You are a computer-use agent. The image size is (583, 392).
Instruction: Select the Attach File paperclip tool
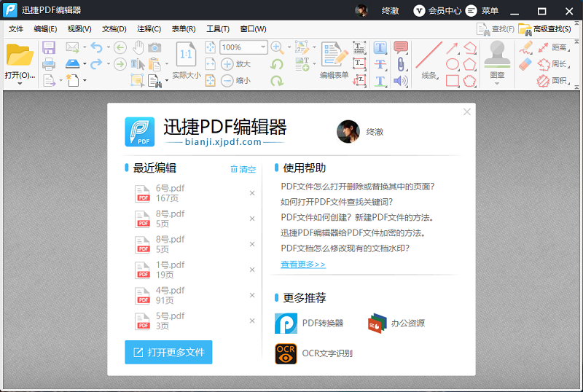401,64
